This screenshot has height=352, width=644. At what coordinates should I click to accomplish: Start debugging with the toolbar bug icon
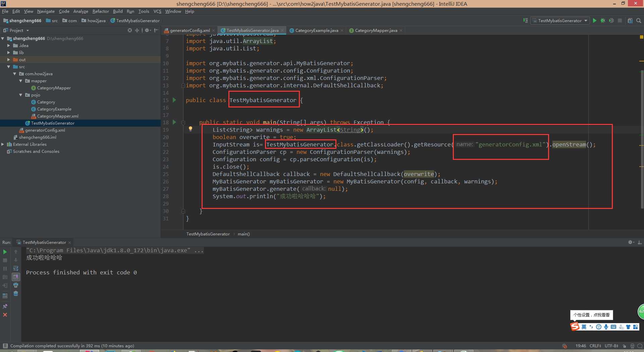point(603,20)
